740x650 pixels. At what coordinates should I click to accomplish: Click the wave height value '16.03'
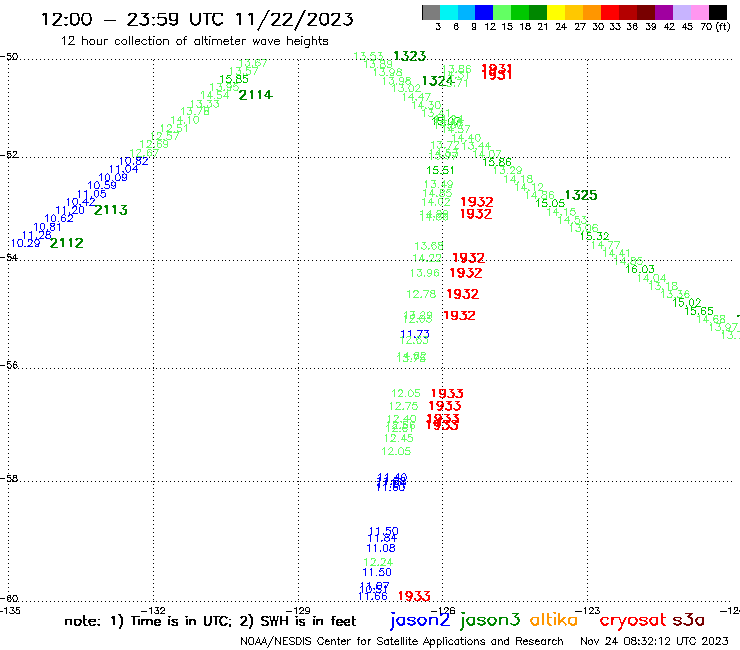click(x=640, y=269)
